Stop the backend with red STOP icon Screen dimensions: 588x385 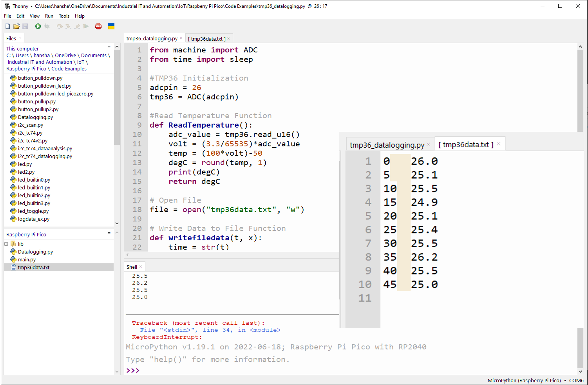[98, 26]
